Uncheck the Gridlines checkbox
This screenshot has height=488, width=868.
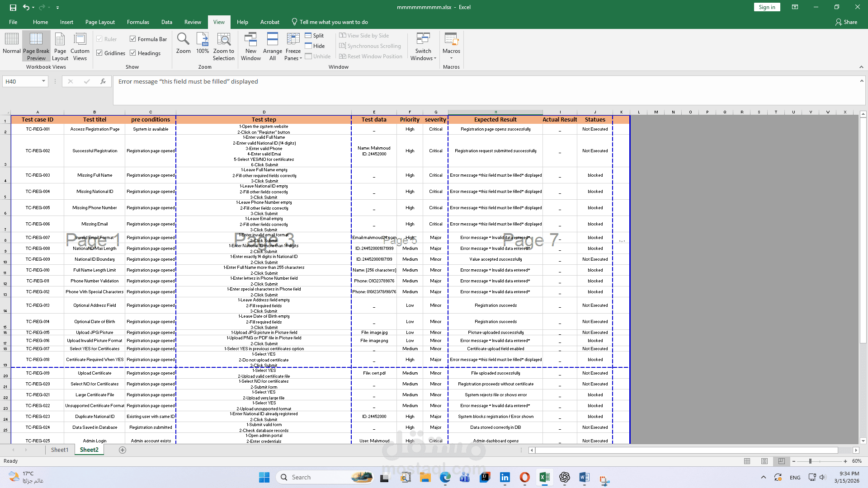(x=99, y=53)
